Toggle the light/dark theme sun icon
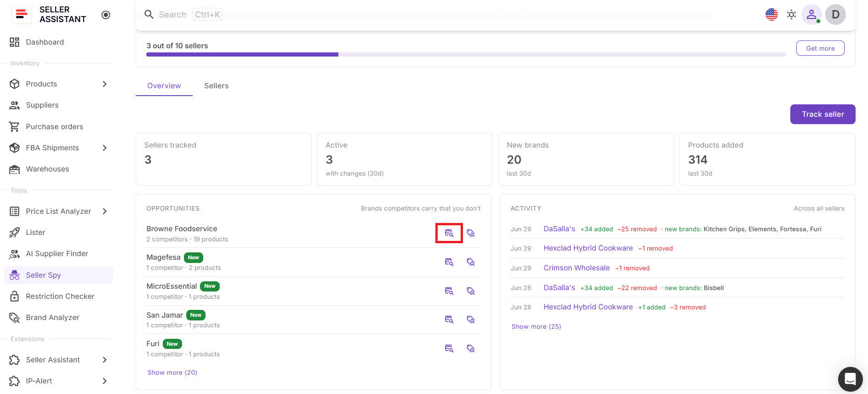Image resolution: width=868 pixels, height=394 pixels. point(791,15)
